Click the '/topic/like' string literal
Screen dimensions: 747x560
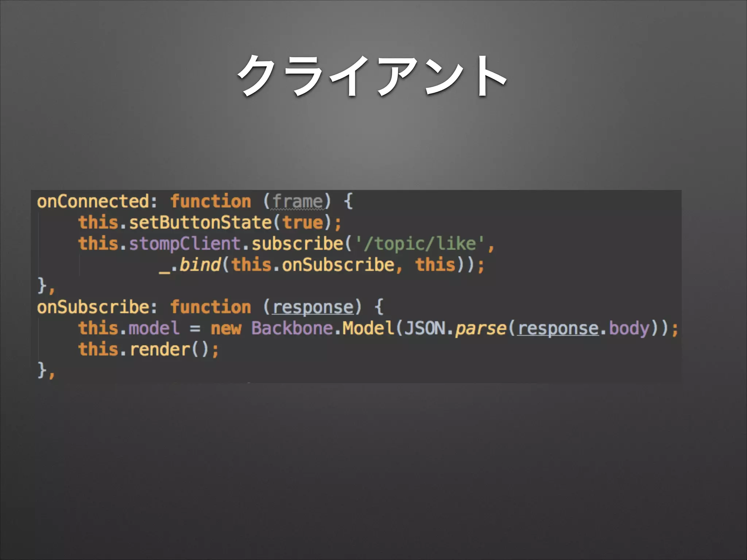(x=419, y=244)
